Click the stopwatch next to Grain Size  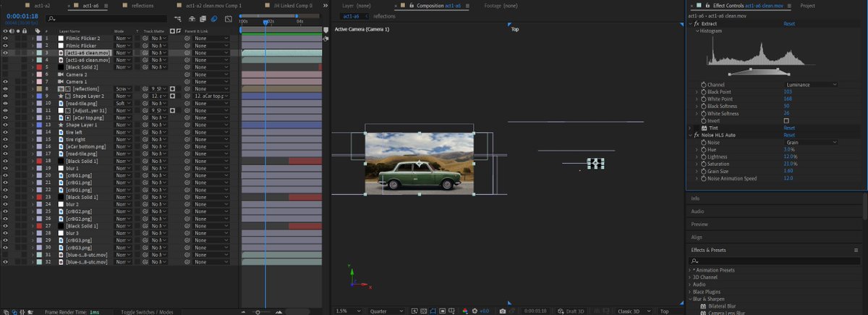[702, 171]
